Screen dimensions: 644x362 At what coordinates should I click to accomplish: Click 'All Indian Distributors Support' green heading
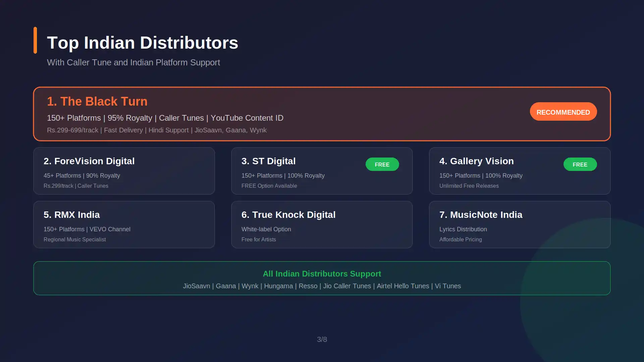322,274
